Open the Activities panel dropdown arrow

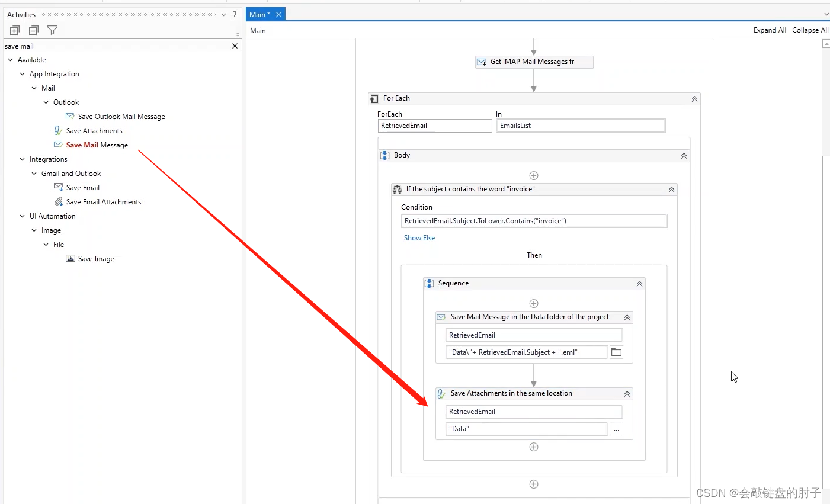coord(223,15)
